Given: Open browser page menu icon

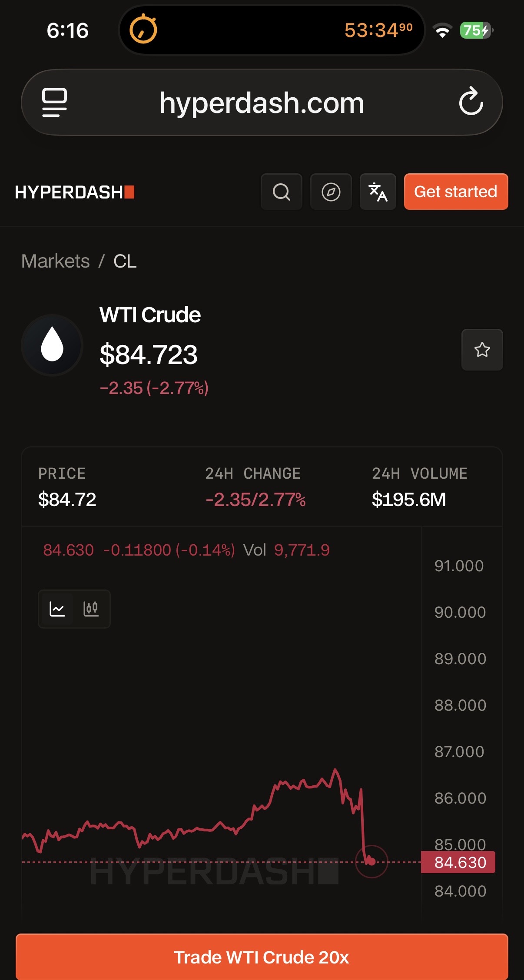Looking at the screenshot, I should point(54,102).
